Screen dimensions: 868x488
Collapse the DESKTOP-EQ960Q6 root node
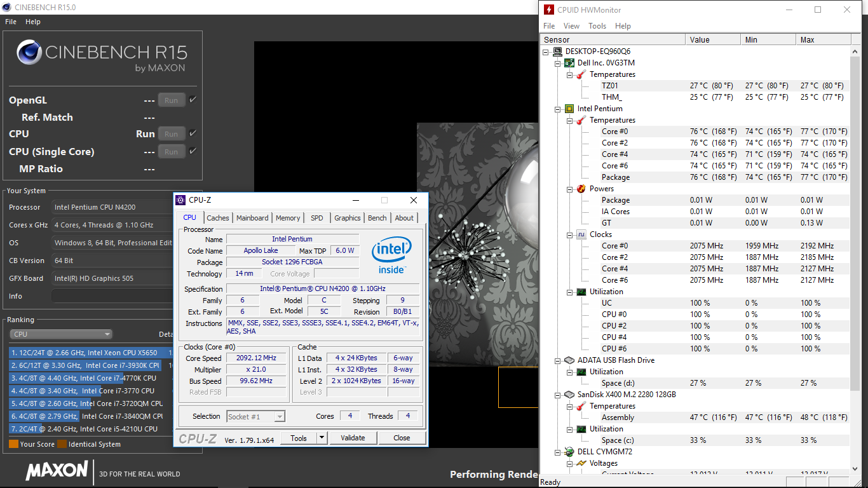pyautogui.click(x=546, y=51)
